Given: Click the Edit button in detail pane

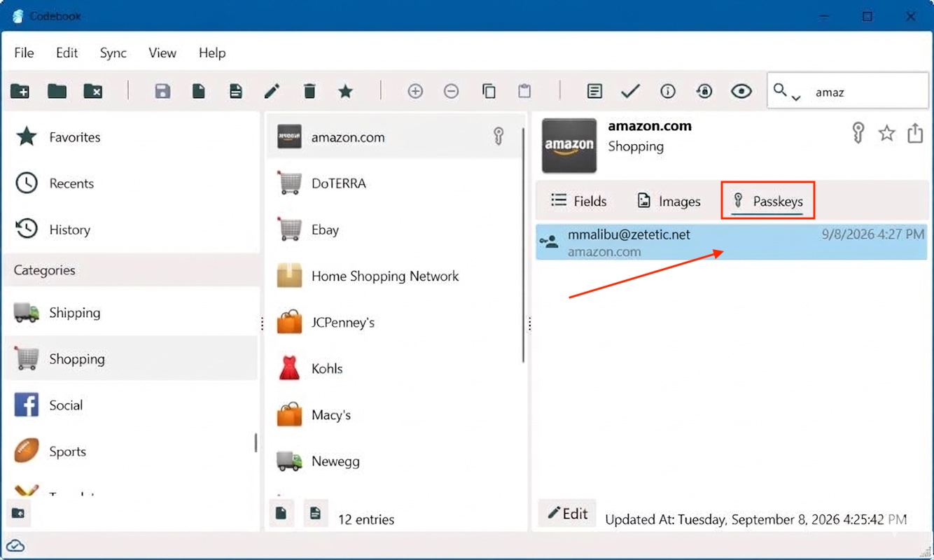Looking at the screenshot, I should pos(567,513).
